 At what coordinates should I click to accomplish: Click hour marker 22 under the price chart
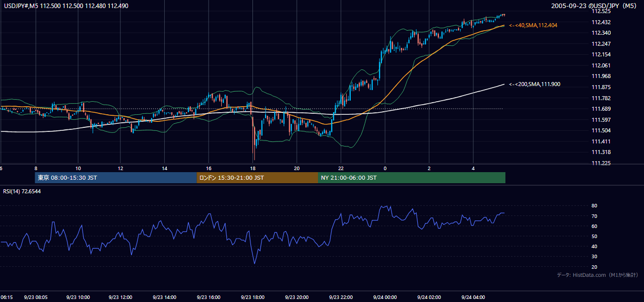[341, 168]
